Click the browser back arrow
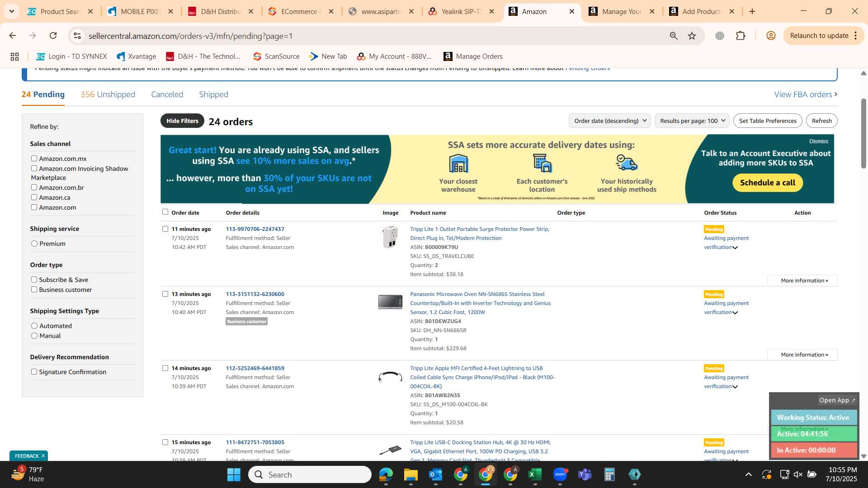 pyautogui.click(x=12, y=36)
